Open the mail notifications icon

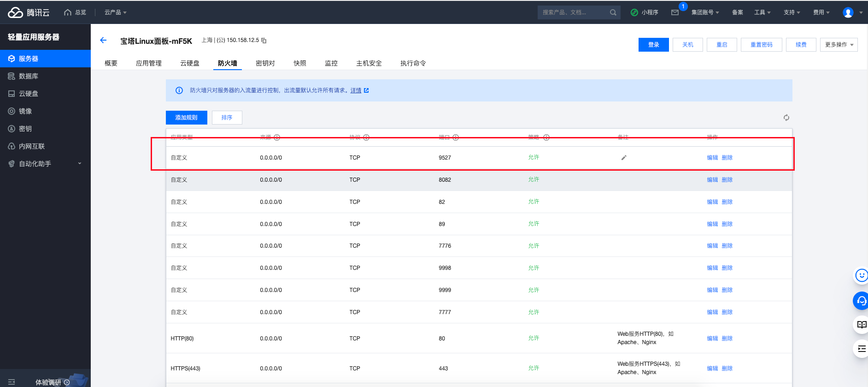click(x=675, y=12)
